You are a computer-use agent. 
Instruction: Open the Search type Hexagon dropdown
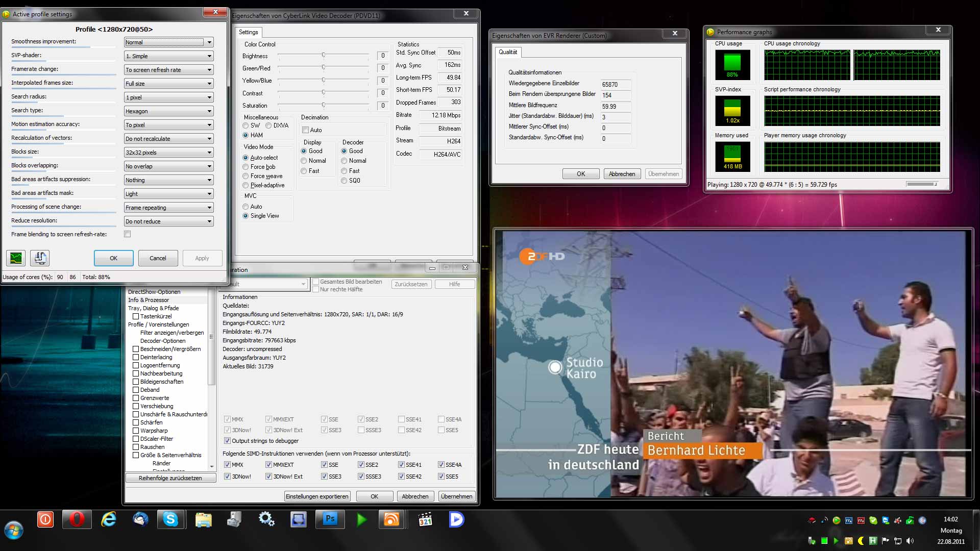[168, 111]
